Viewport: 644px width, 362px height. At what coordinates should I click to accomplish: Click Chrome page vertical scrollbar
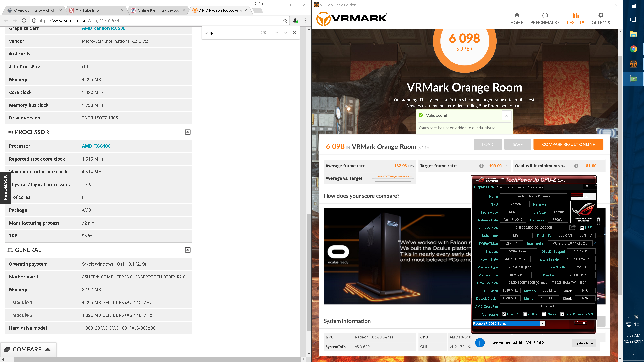click(x=309, y=272)
